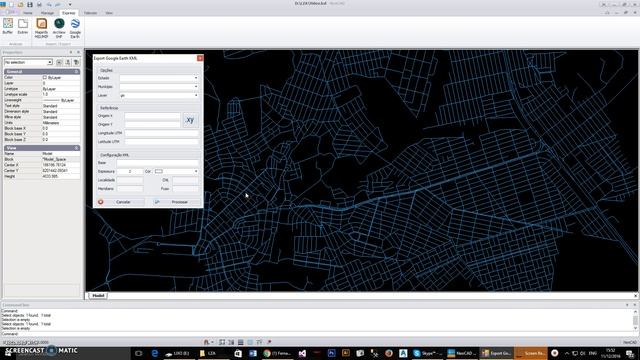Screen dimensions: 640x360
Task: Open Microsoft Edge from the taskbar
Action: [x=155, y=353]
